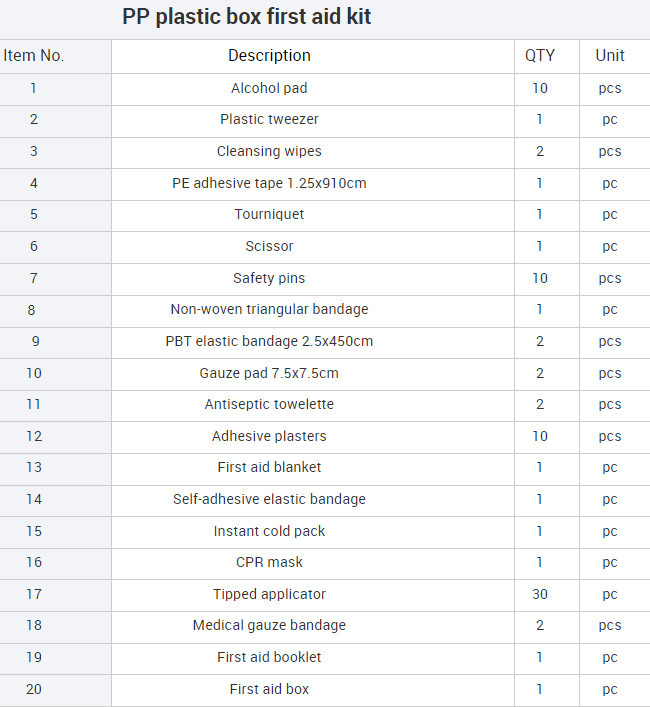Select the 'Tourniquet' description cell
This screenshot has height=707, width=650.
tap(269, 214)
